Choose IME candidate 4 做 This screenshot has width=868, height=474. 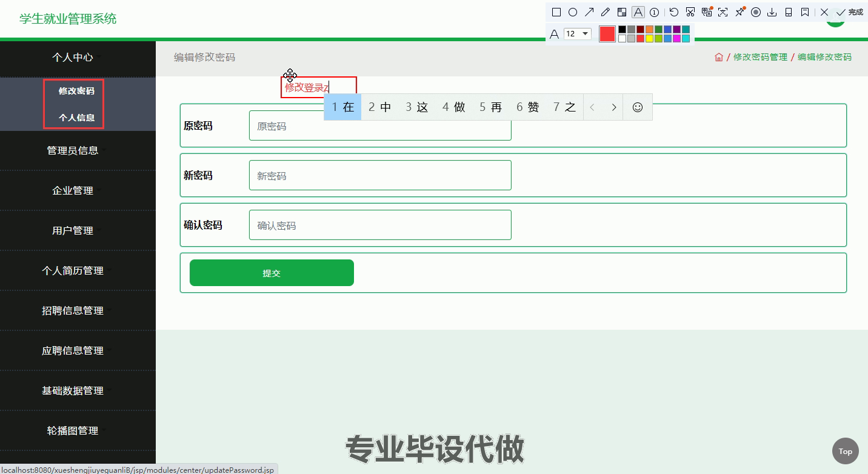(454, 107)
